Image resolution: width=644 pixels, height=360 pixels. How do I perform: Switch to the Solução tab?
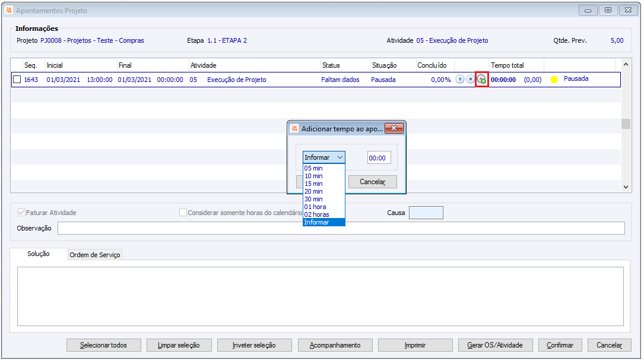click(x=39, y=254)
